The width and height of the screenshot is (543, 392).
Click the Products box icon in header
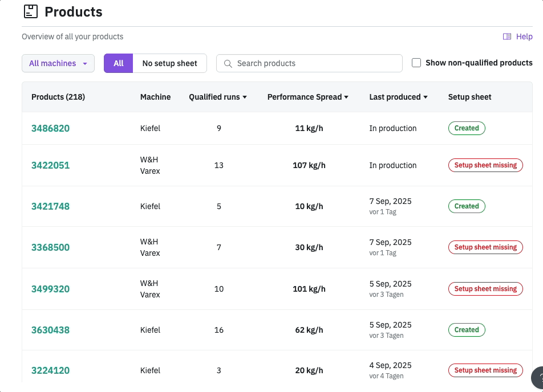30,11
